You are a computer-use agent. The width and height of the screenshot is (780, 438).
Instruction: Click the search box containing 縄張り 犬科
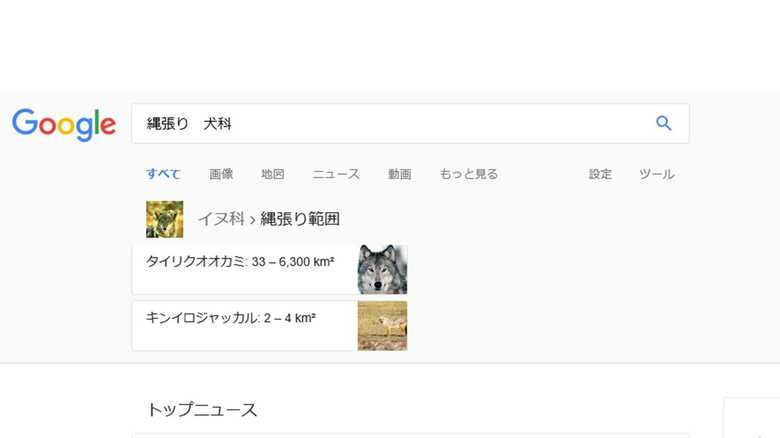(410, 123)
